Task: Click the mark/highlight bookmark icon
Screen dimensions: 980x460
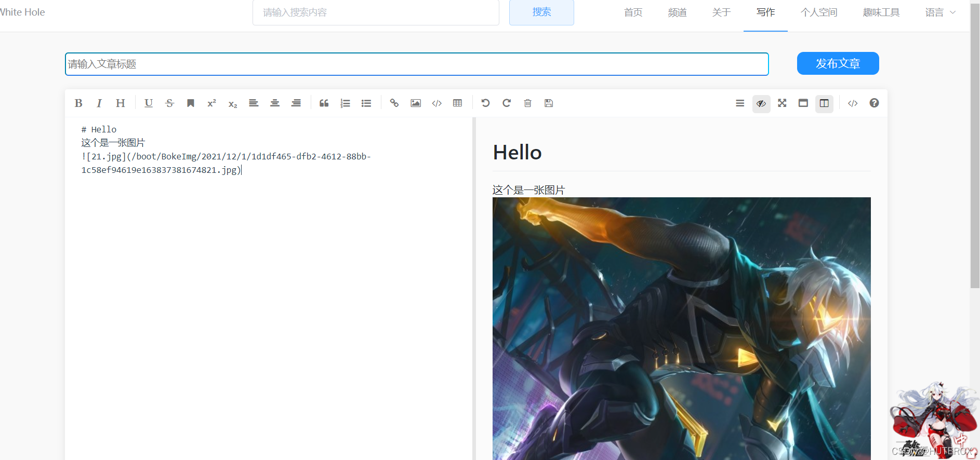Action: (191, 103)
